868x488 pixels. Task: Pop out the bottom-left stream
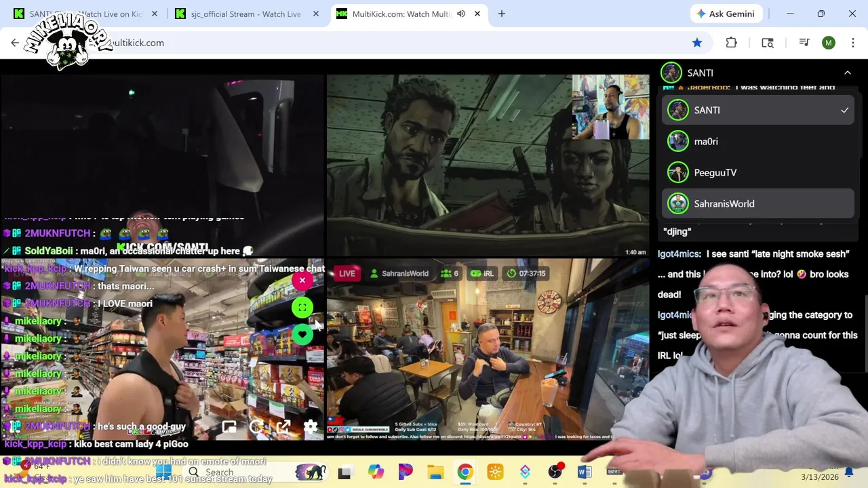pyautogui.click(x=283, y=427)
